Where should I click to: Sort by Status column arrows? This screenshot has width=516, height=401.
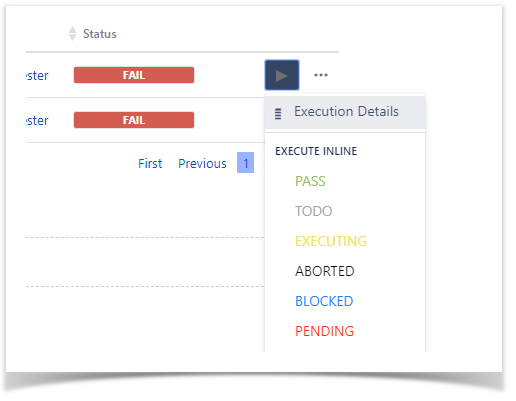point(72,34)
